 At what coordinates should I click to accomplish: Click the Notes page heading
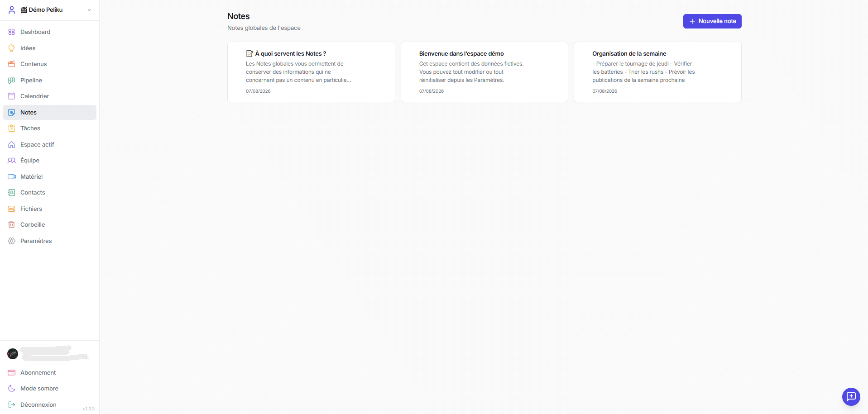pyautogui.click(x=239, y=16)
